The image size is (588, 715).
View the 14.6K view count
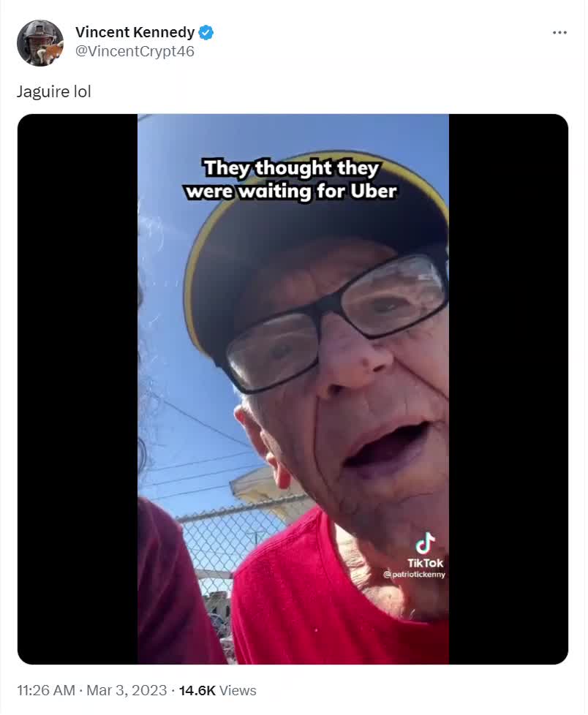point(197,690)
